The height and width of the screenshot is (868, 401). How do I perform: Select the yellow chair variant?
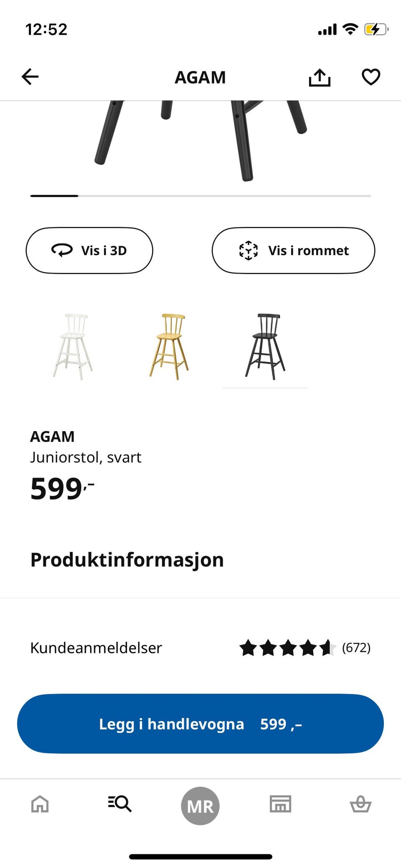click(169, 347)
